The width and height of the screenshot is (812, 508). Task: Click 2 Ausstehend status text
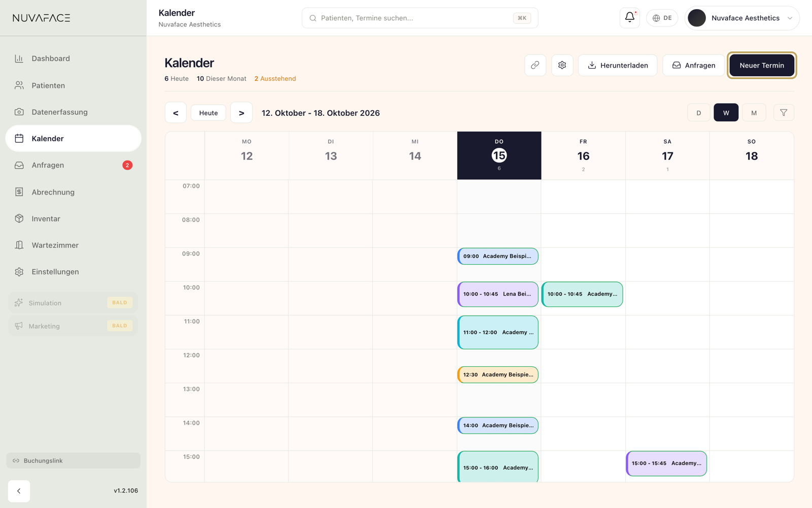pos(275,79)
